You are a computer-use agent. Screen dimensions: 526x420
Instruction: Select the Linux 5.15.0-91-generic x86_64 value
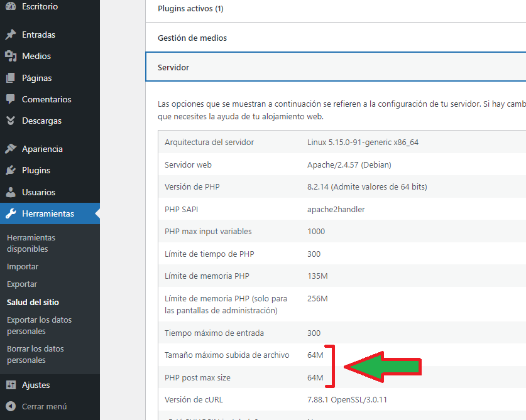point(363,142)
